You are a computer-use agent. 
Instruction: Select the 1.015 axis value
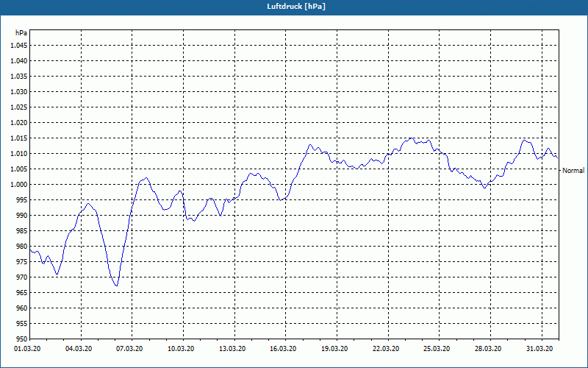pyautogui.click(x=19, y=138)
